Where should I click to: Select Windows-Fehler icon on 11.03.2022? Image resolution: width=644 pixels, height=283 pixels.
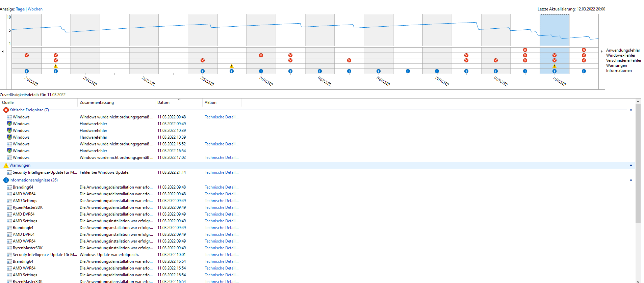[x=555, y=55]
